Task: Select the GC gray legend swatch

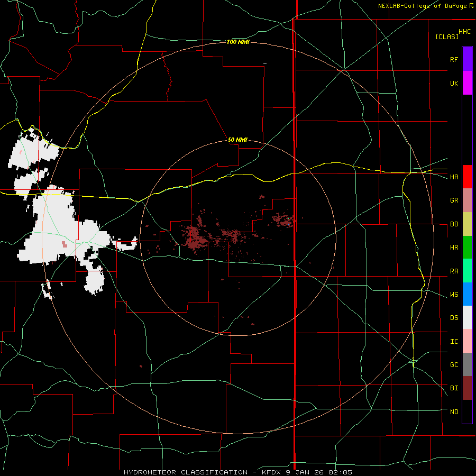Action: tap(467, 364)
